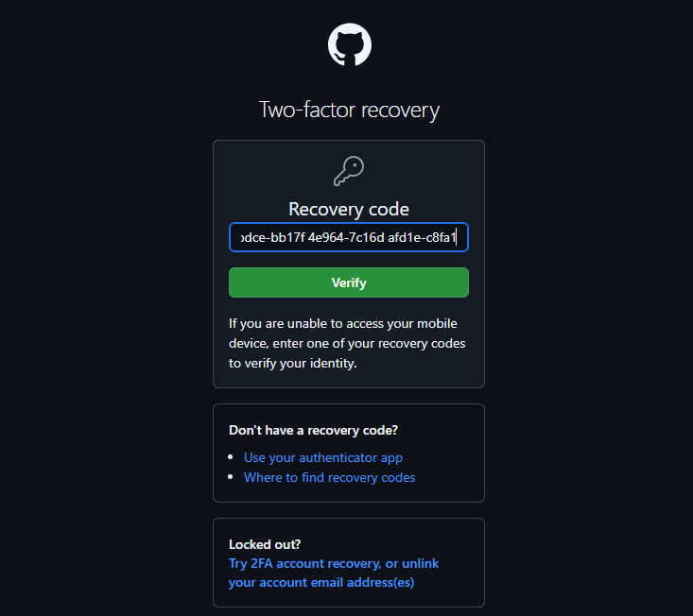The image size is (693, 616).
Task: Click the "to verify your identity." text
Action: click(292, 363)
